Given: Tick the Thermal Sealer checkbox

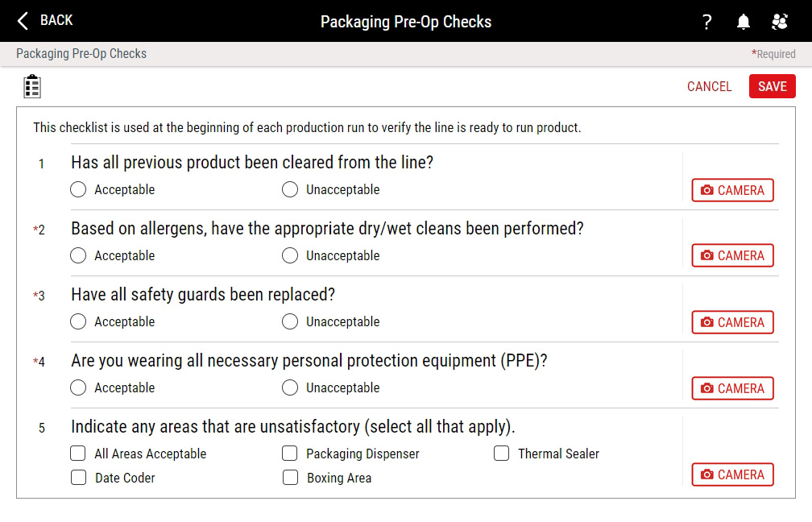Looking at the screenshot, I should (502, 454).
